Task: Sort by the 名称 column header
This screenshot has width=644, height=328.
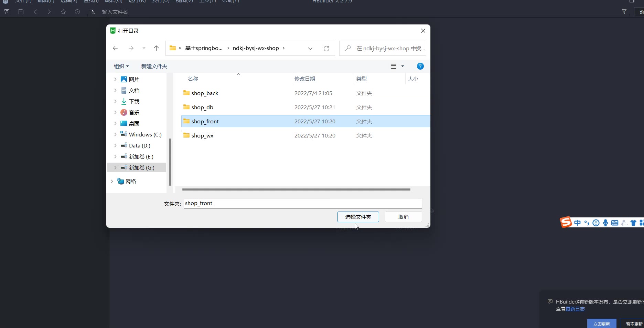Action: [x=193, y=79]
